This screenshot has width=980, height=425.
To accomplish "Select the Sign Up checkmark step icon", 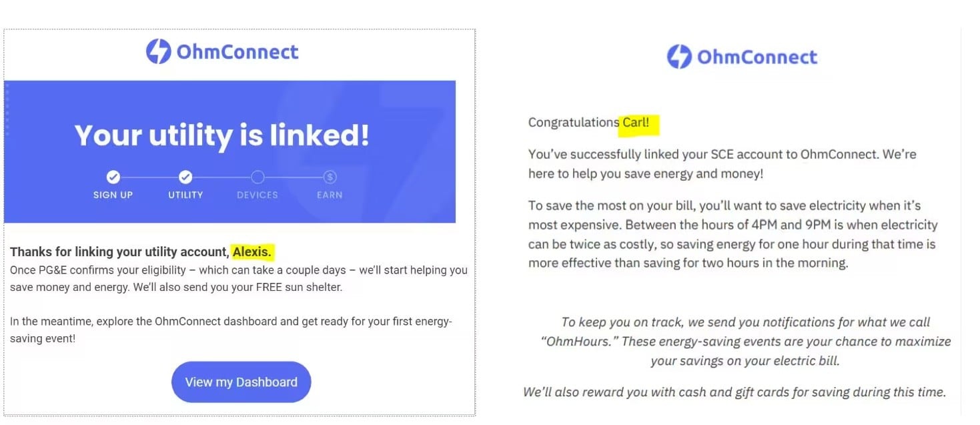I will tap(113, 177).
